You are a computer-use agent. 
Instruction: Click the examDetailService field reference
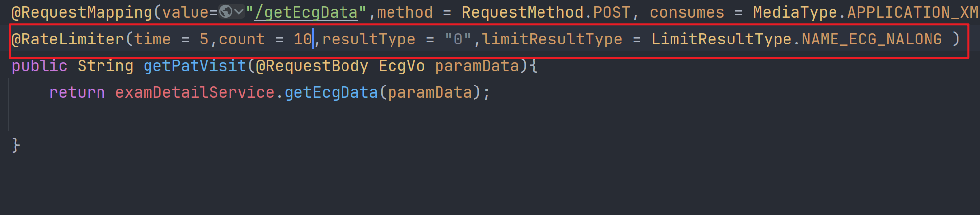195,93
